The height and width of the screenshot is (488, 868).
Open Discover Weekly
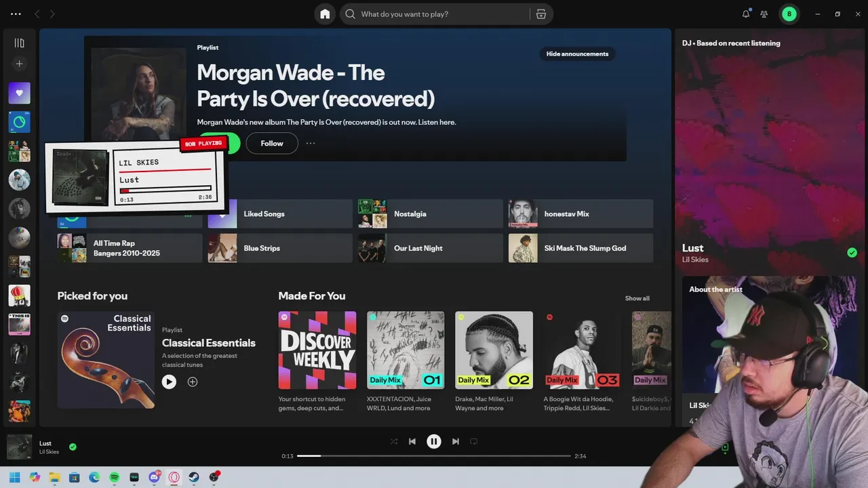click(317, 350)
